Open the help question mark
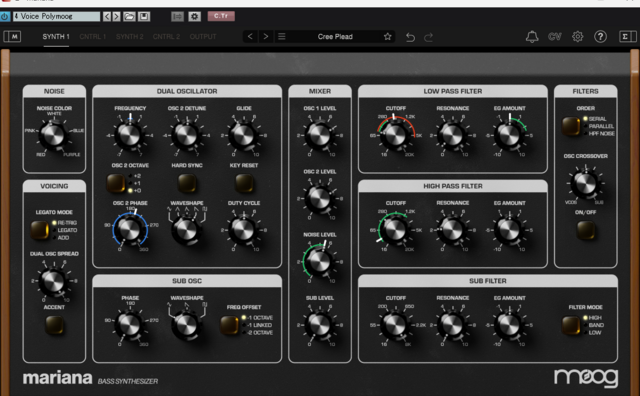The width and height of the screenshot is (640, 396). click(600, 37)
